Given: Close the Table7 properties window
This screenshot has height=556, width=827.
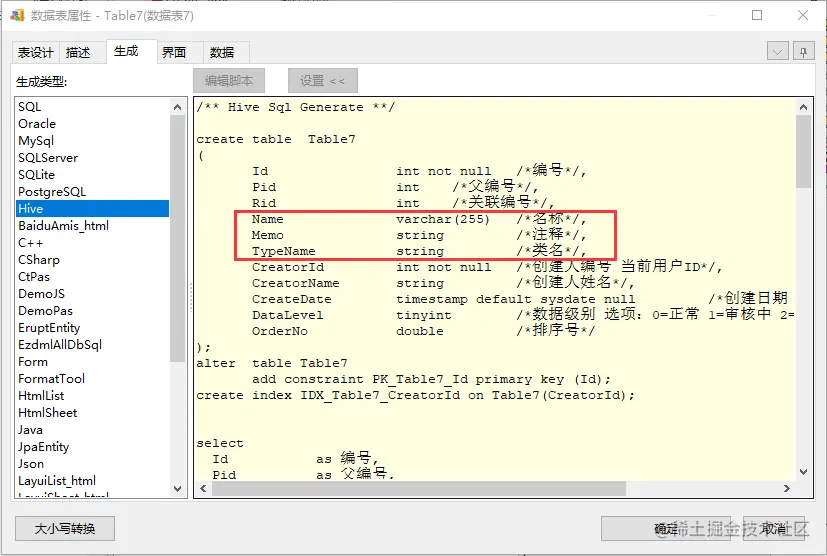Looking at the screenshot, I should [x=803, y=15].
